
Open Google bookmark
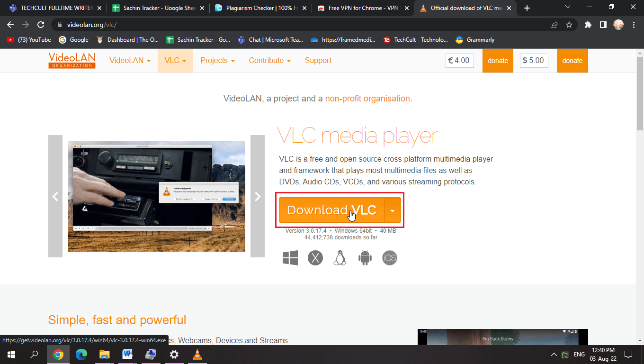click(74, 40)
